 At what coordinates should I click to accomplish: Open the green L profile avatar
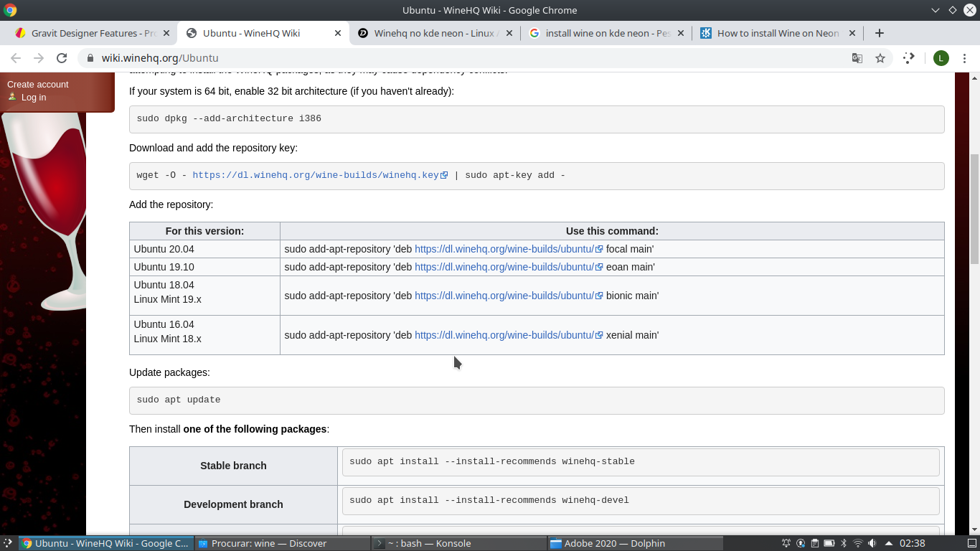tap(941, 58)
